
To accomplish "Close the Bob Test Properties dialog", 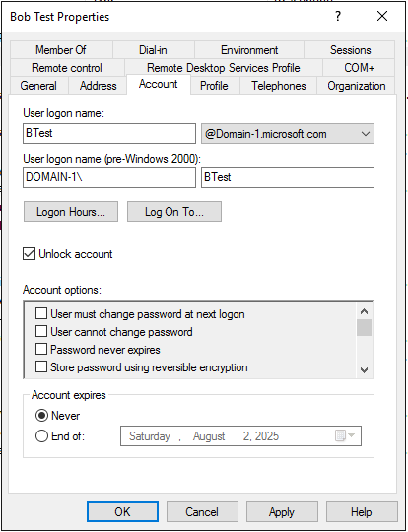I will click(x=382, y=16).
